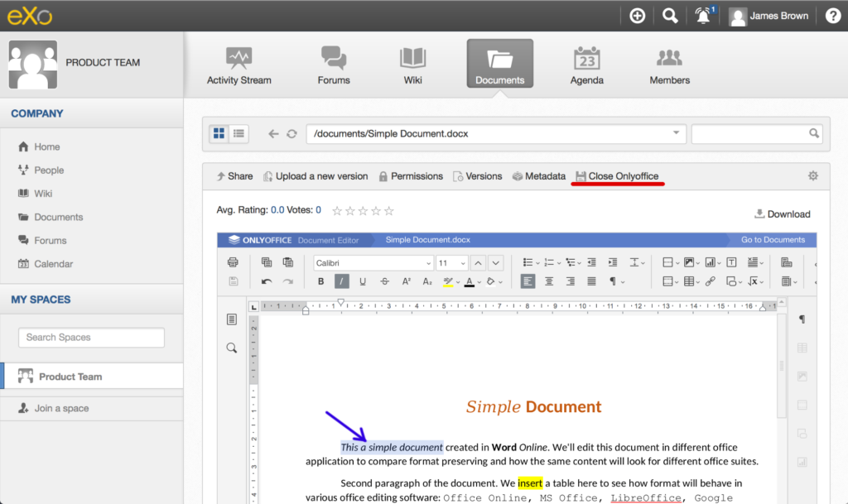Open the Calibri font name dropdown
Image resolution: width=848 pixels, height=504 pixels.
[x=428, y=263]
